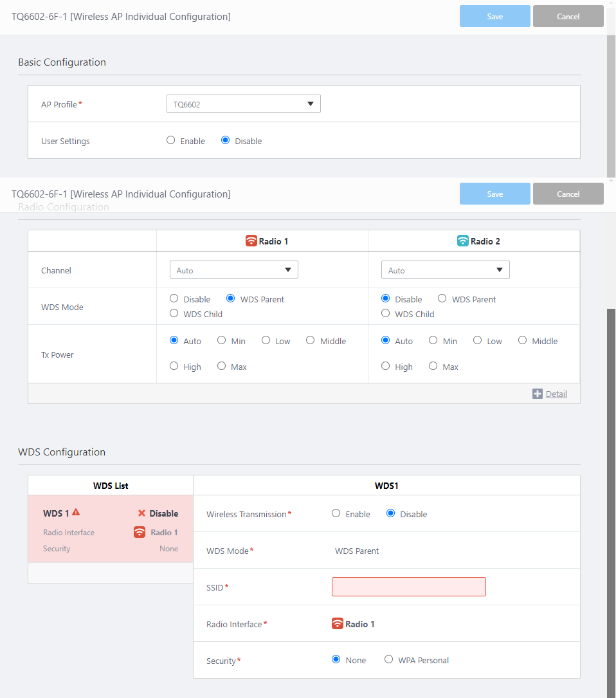The width and height of the screenshot is (616, 698).
Task: Pick Min Tx Power for Radio 2
Action: coord(433,340)
